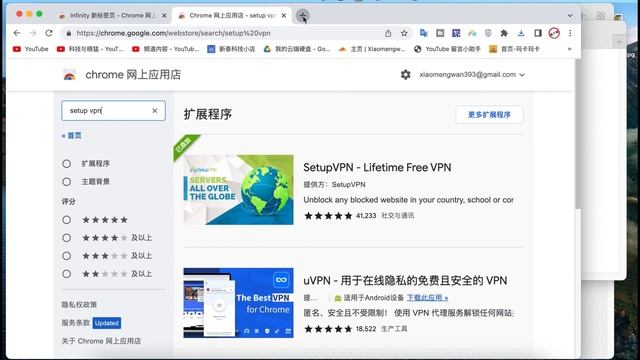
Task: Reload the current page
Action: click(49, 33)
